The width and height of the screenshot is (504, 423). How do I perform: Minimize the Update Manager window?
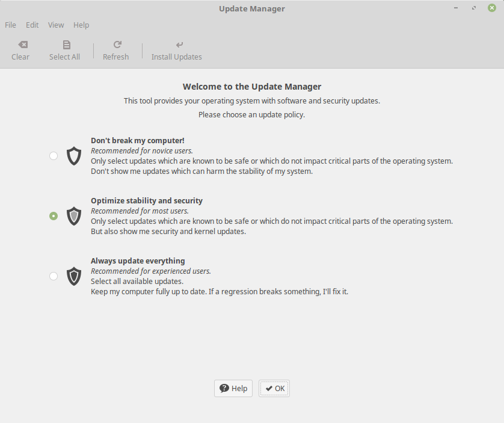click(x=456, y=8)
